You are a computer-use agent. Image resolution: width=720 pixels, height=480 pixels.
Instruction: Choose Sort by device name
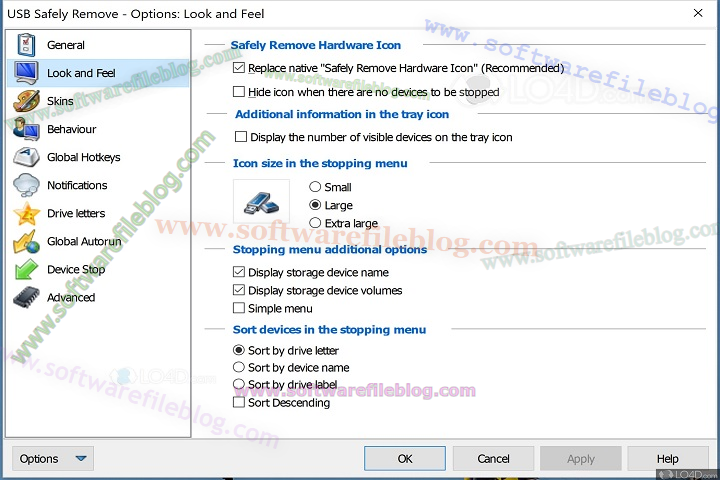(239, 367)
